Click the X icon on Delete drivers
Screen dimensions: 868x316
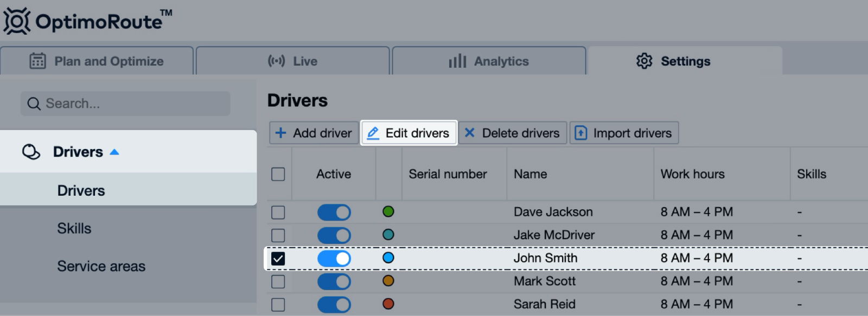pos(470,133)
